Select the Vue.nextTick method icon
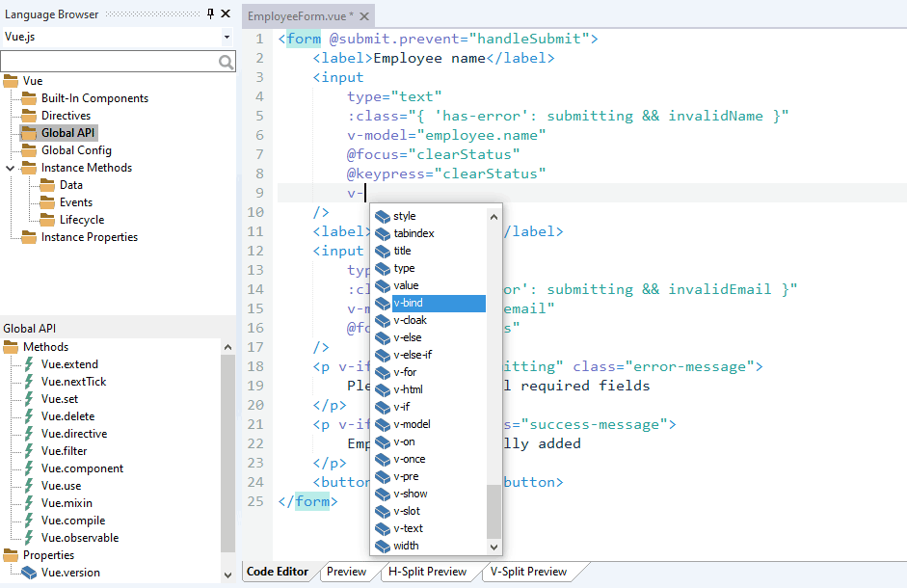Image resolution: width=907 pixels, height=588 pixels. click(29, 382)
